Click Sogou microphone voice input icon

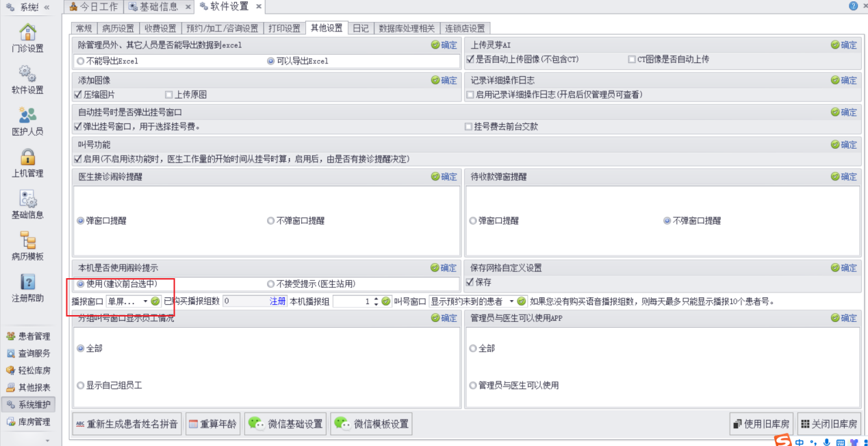pyautogui.click(x=827, y=443)
